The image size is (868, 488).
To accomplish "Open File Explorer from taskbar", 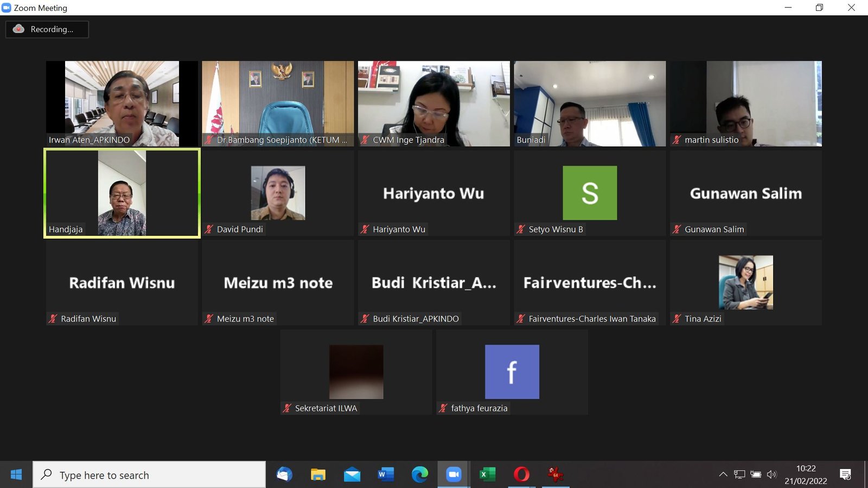I will (318, 475).
